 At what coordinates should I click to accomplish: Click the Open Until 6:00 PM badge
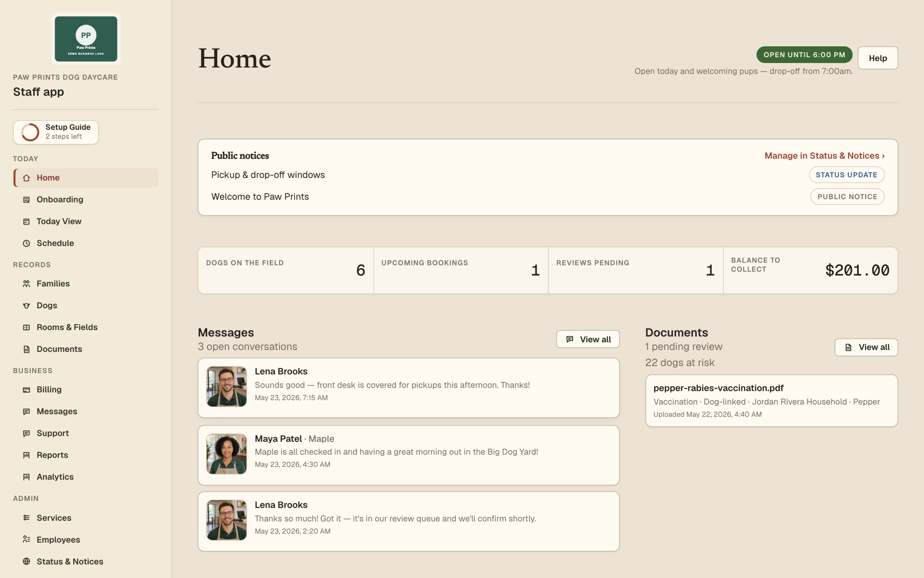pos(804,54)
